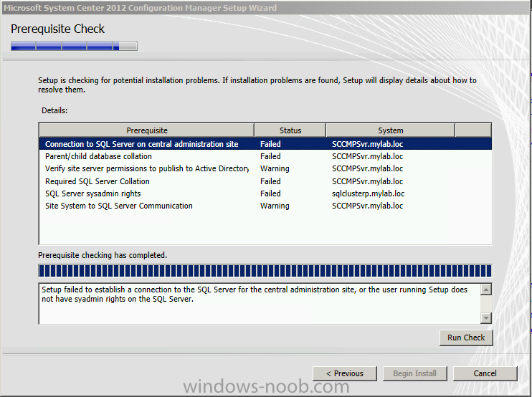The image size is (532, 397).
Task: Select 'SQL Server sysadmin rights' row
Action: tap(265, 193)
